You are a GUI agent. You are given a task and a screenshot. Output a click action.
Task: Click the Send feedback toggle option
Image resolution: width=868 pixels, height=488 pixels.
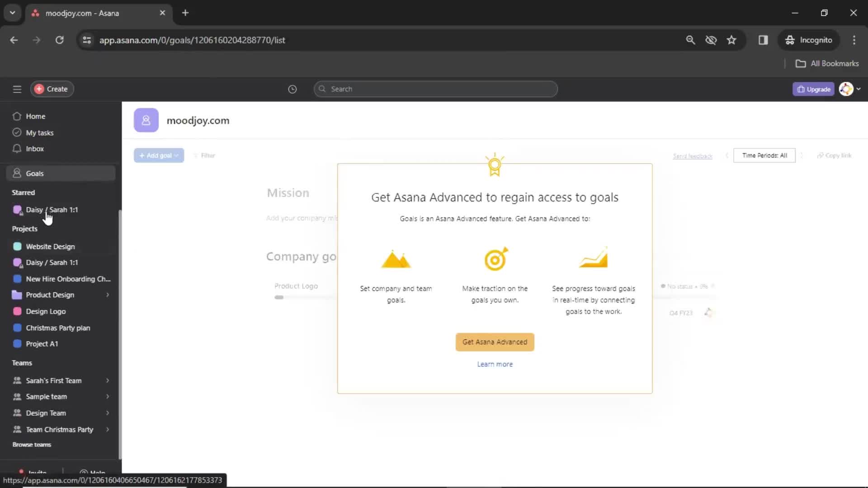(693, 155)
